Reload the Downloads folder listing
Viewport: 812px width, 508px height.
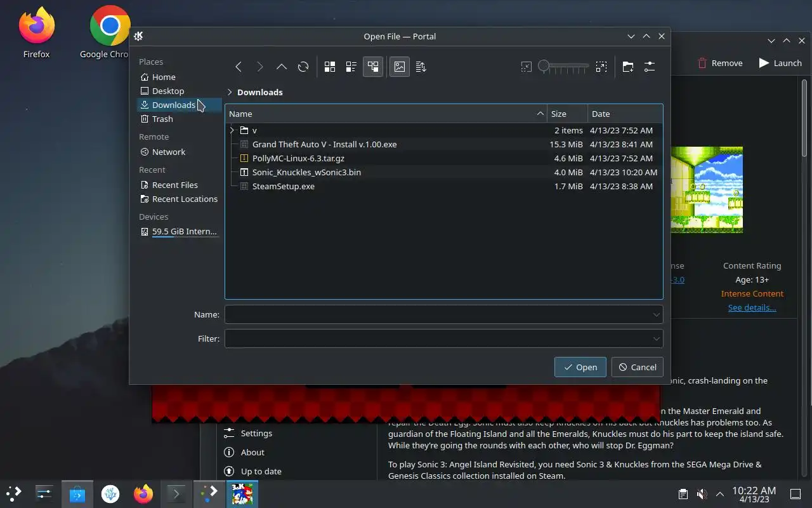[x=303, y=67]
